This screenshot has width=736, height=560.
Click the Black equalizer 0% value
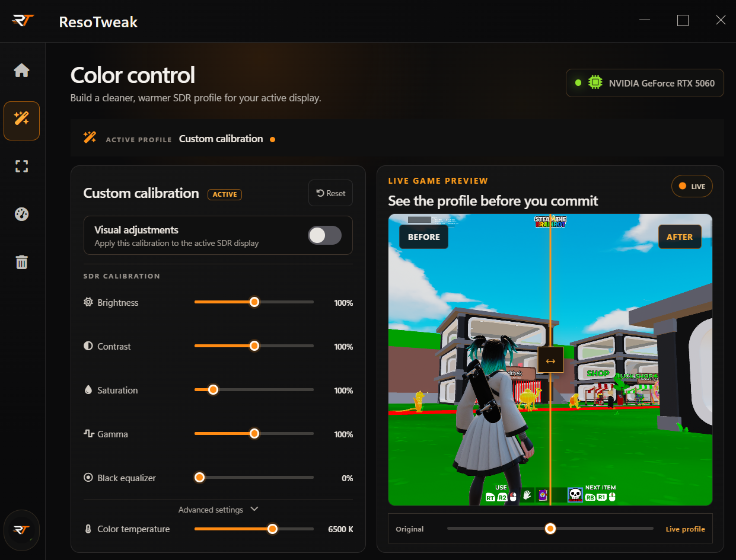pyautogui.click(x=348, y=478)
